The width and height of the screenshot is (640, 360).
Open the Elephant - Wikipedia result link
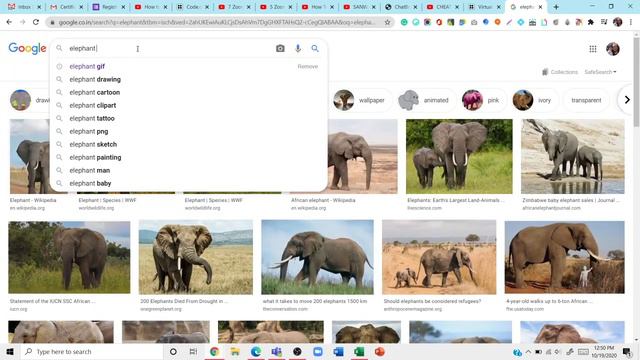(x=33, y=200)
